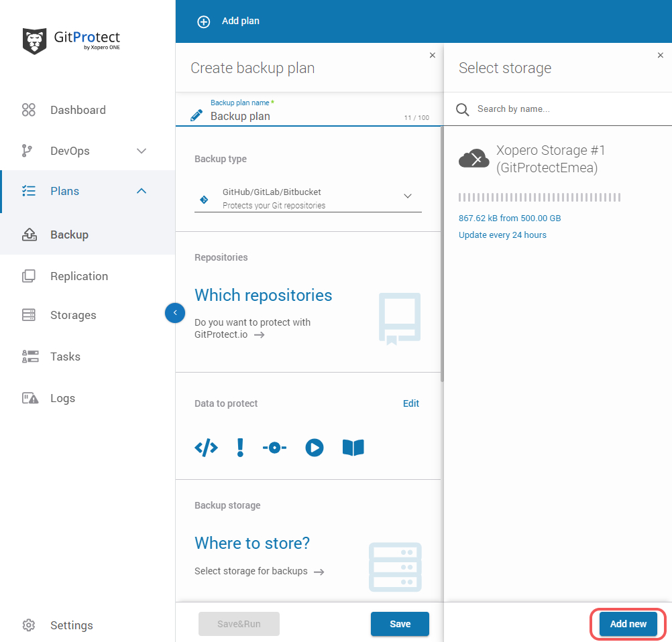Click the storage server rack illustration
The image size is (672, 642).
point(395,567)
